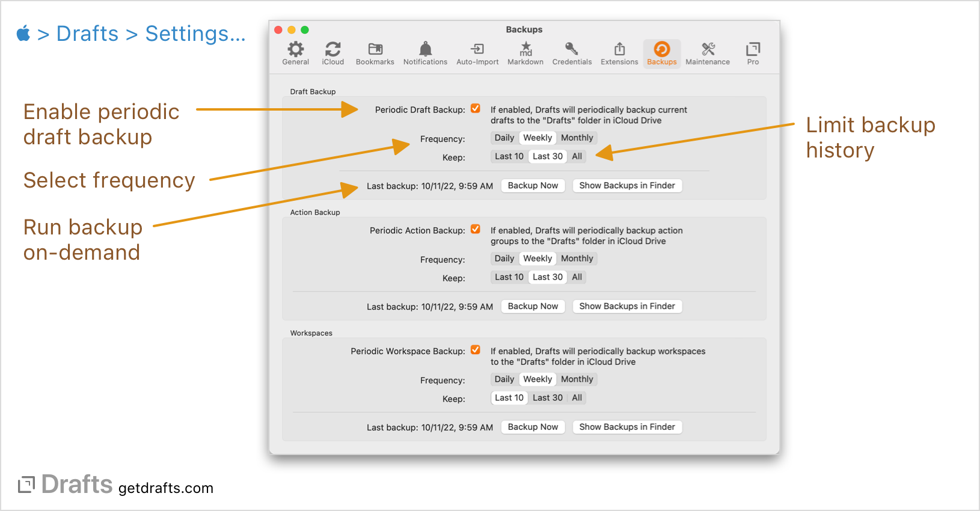Close the Backups window with red button
980x511 pixels.
(278, 30)
